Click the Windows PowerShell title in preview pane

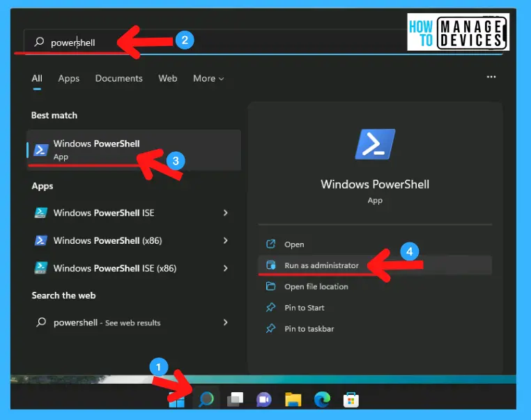375,185
